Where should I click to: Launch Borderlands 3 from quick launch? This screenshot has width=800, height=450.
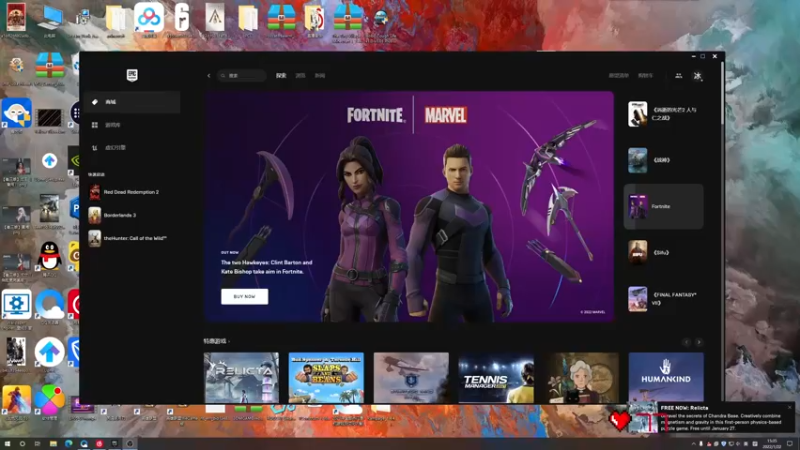tap(120, 215)
